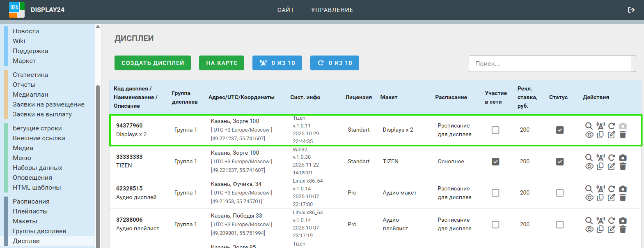Click the magnifier icon for display 94377960
644x248 pixels.
[x=589, y=126]
